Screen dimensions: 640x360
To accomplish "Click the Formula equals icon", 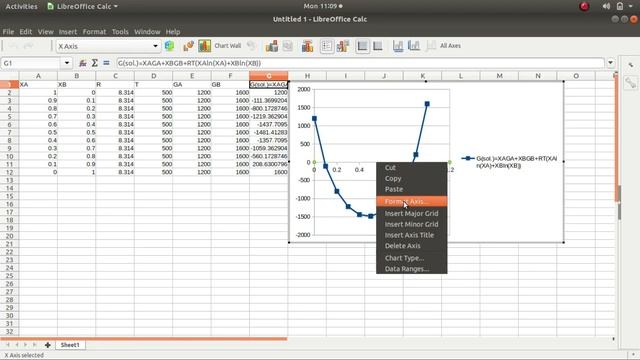I will (x=106, y=63).
